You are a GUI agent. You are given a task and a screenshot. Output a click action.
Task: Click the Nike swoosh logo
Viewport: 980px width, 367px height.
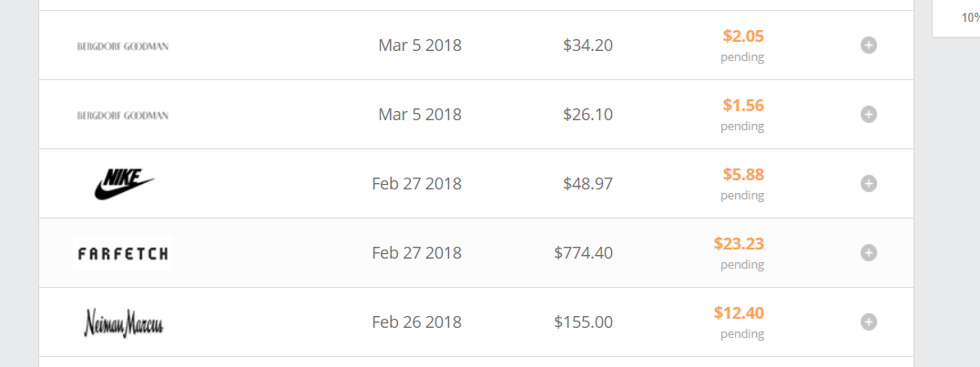point(123,184)
